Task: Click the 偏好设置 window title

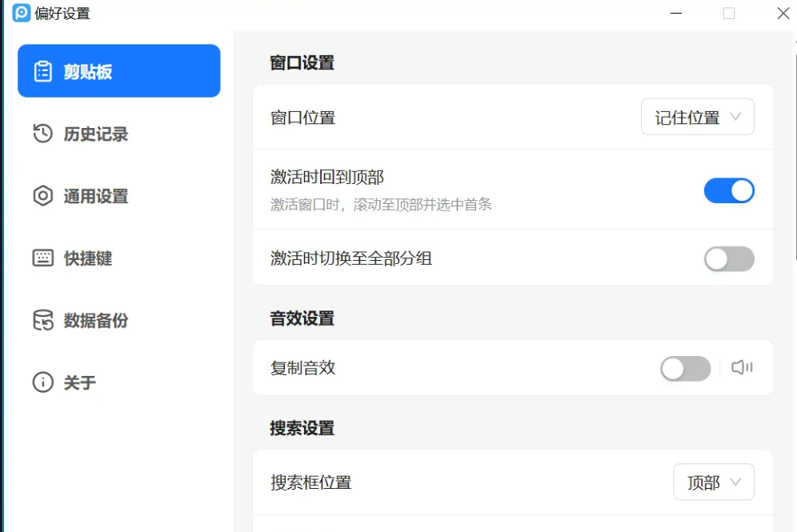Action: (62, 14)
